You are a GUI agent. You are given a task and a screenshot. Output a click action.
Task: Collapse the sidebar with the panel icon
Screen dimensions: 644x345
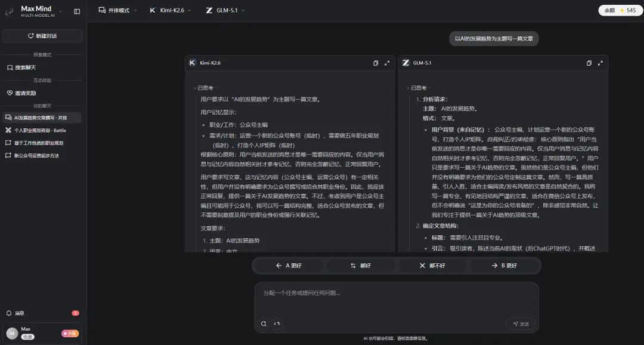(77, 11)
